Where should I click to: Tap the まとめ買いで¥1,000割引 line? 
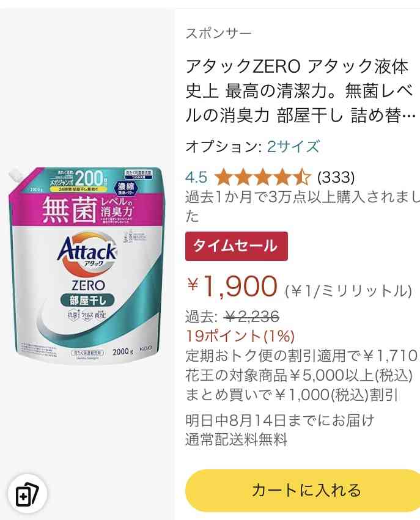click(x=291, y=395)
